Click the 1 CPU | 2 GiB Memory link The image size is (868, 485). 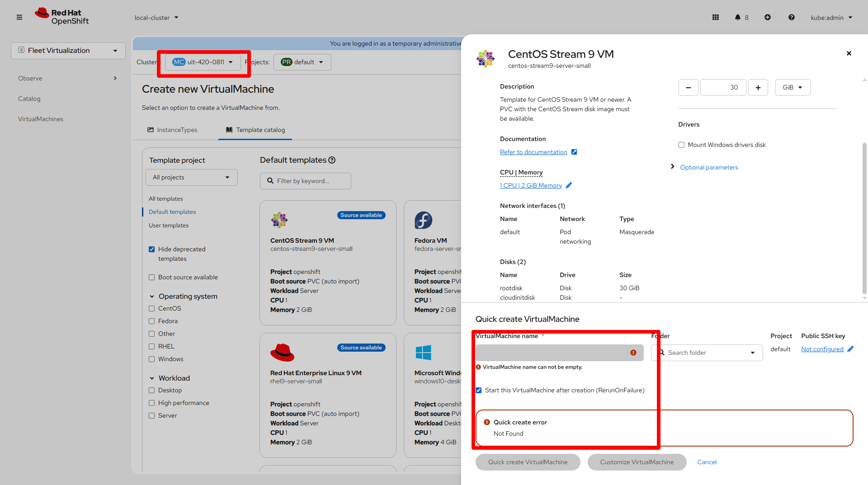531,185
